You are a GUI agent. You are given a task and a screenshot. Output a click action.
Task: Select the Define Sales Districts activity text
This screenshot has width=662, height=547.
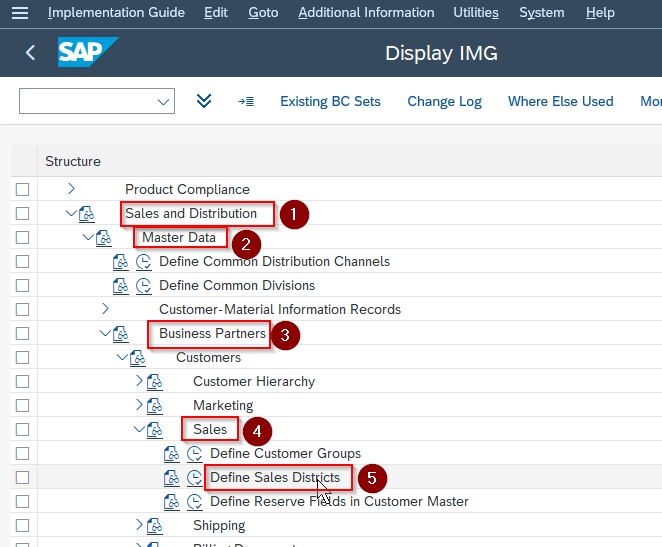(275, 477)
